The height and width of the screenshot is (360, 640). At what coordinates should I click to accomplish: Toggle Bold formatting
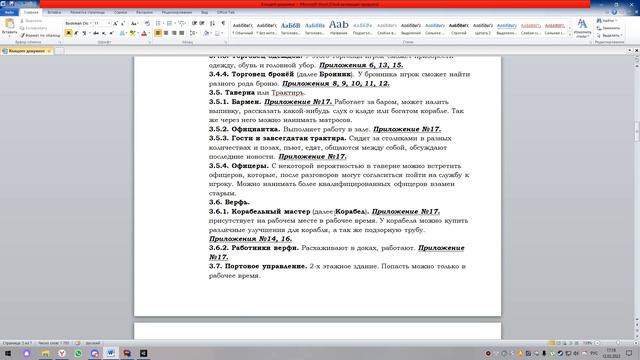pyautogui.click(x=68, y=33)
